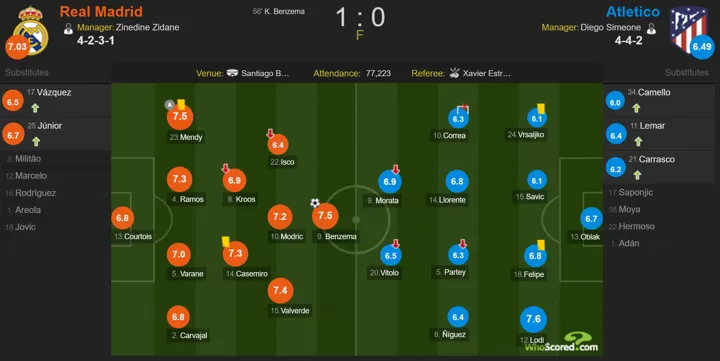The image size is (720, 361).
Task: Click the WhoScored.com logo
Action: point(562,344)
